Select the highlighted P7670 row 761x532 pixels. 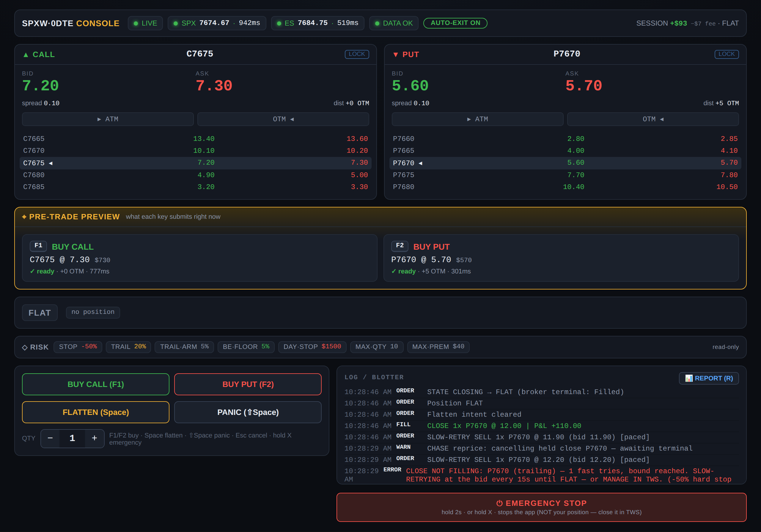[x=565, y=163]
